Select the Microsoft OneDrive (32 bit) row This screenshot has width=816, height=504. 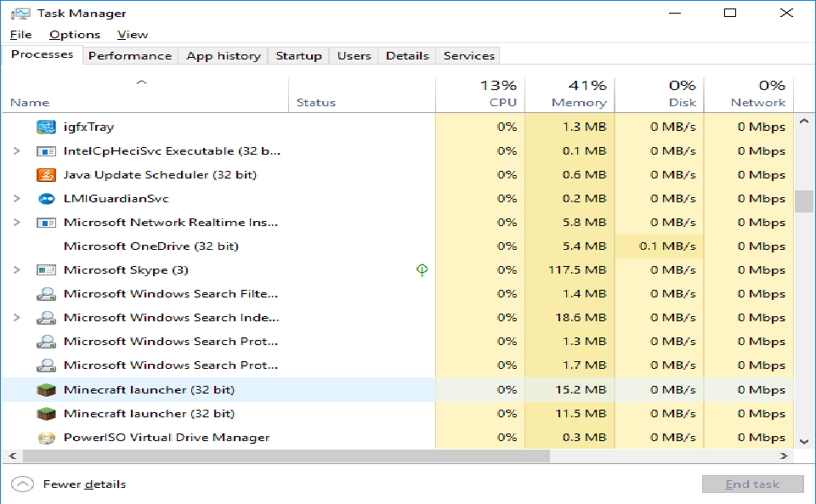point(151,246)
